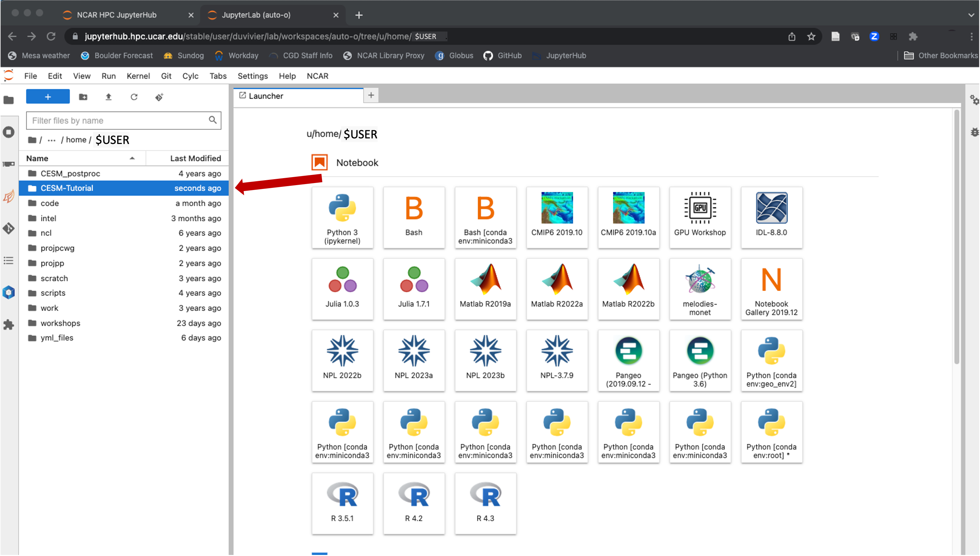Open the Globus bookmark
Image resolution: width=980 pixels, height=556 pixels.
click(x=454, y=56)
